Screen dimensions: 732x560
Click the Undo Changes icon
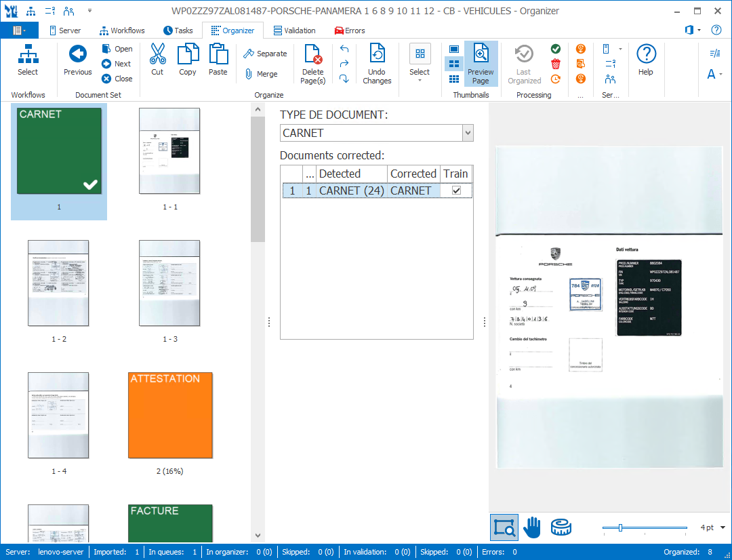tap(377, 54)
